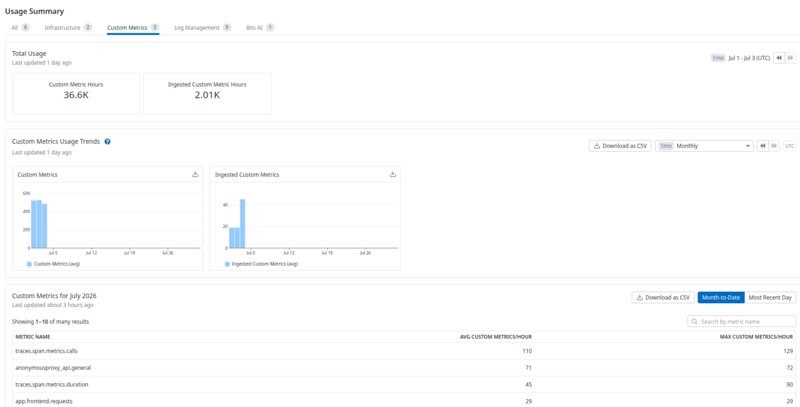Step back the usage trends timeframe
The width and height of the screenshot is (800, 407).
point(762,146)
